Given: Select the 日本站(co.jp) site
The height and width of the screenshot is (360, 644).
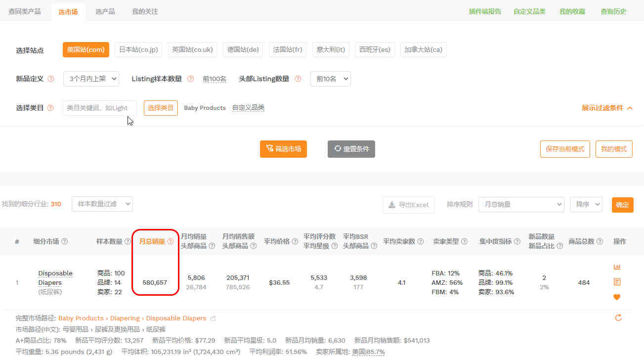Looking at the screenshot, I should pos(138,49).
